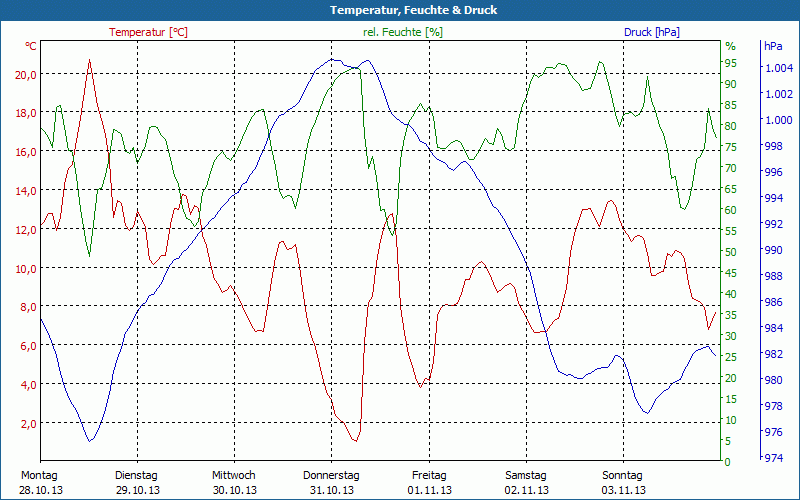Click the 'Freitag' day label
The image size is (800, 500).
(x=429, y=476)
